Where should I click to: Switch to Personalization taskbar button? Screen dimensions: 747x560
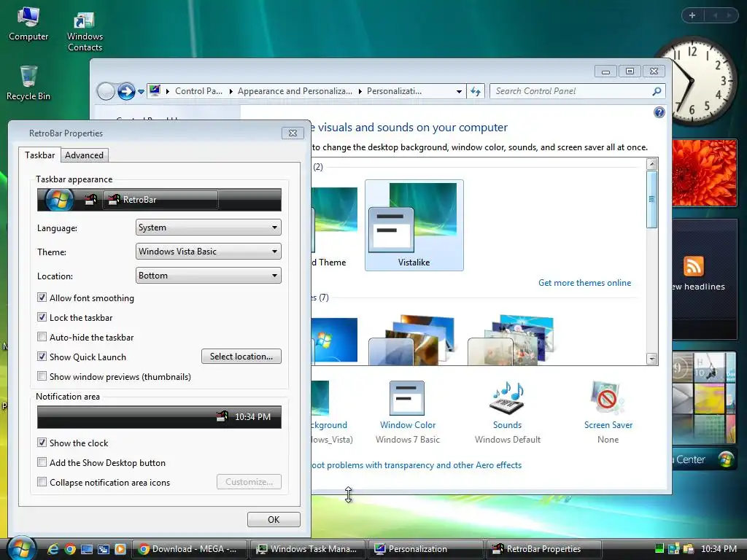(426, 549)
